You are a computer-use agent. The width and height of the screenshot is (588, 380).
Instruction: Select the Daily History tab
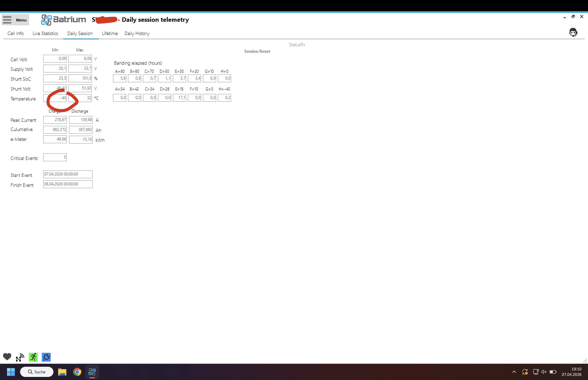pyautogui.click(x=137, y=33)
